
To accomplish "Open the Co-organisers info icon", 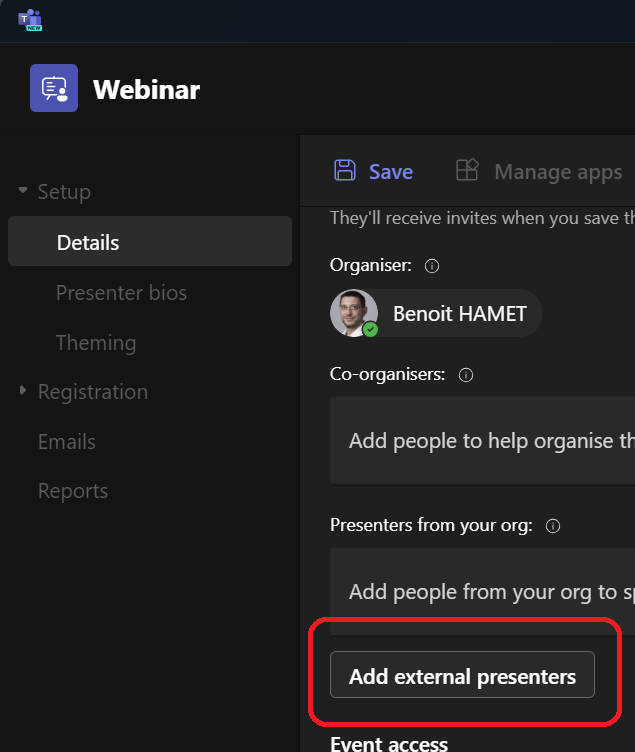I will (466, 375).
